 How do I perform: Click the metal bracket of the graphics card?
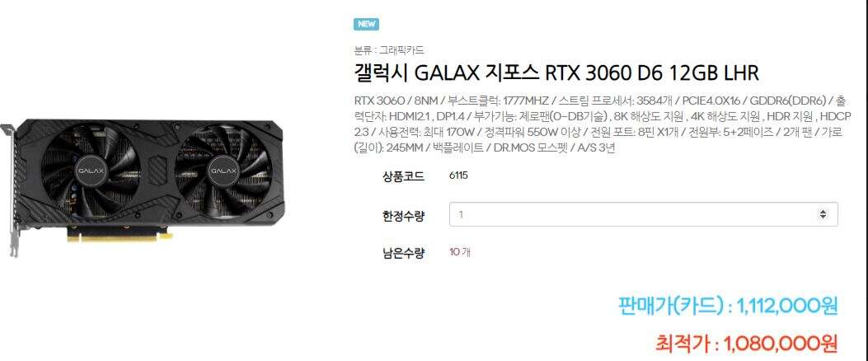(x=11, y=188)
